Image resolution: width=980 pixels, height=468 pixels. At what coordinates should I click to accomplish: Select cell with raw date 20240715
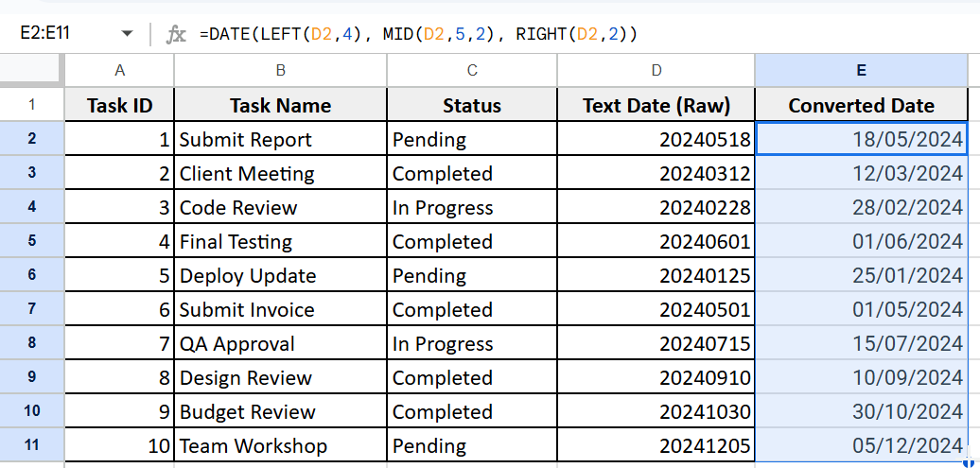pyautogui.click(x=656, y=343)
